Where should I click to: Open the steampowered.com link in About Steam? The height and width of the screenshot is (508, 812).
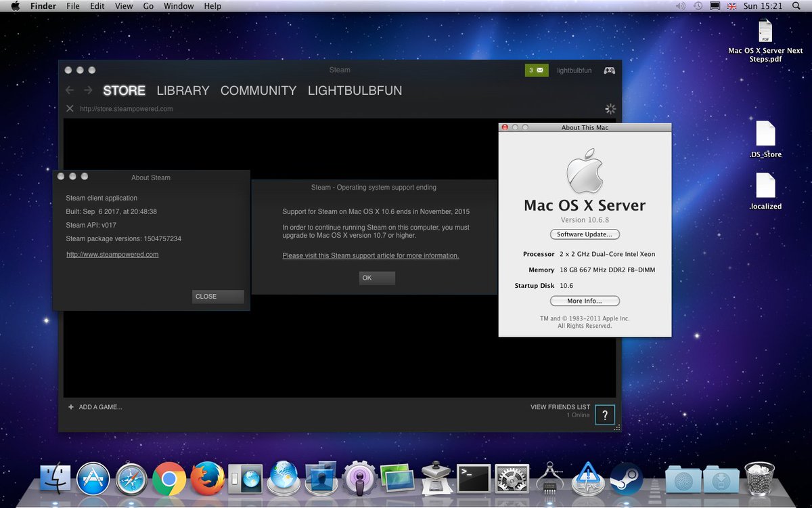pos(112,254)
